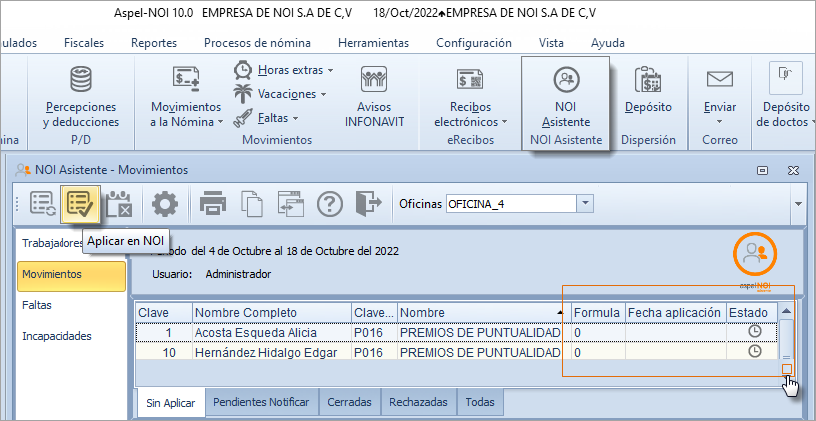This screenshot has height=421, width=816.
Task: Click the Fecha aplicación column header
Action: click(674, 312)
